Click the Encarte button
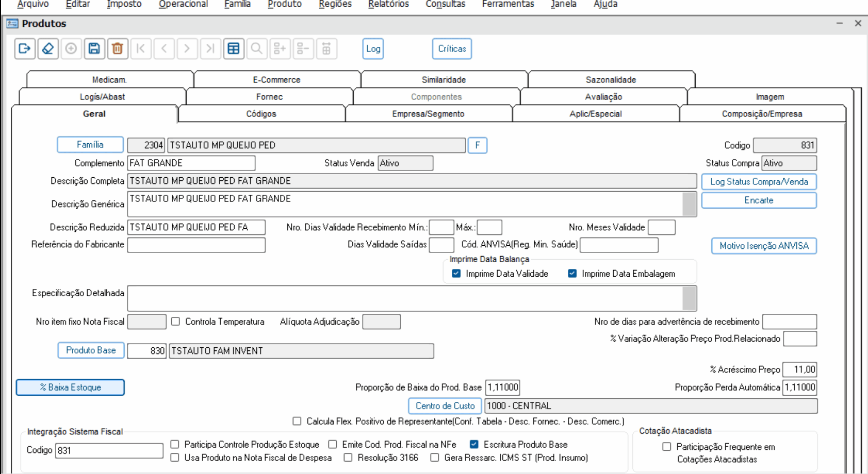 click(x=759, y=200)
